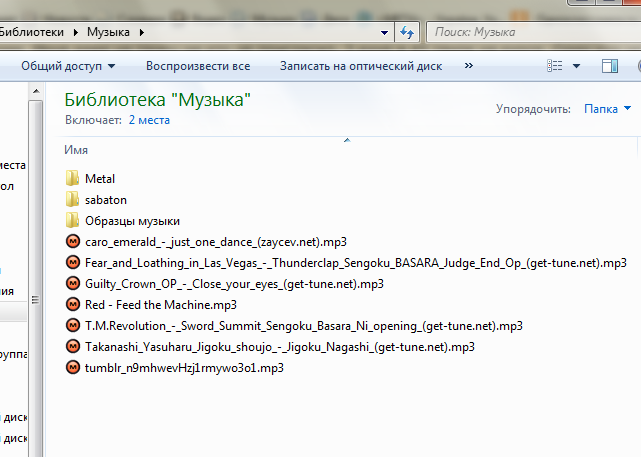Click the tumblr_n9mhwevHzj1rmywo3o1 mp3 icon
641x457 pixels.
(x=73, y=367)
